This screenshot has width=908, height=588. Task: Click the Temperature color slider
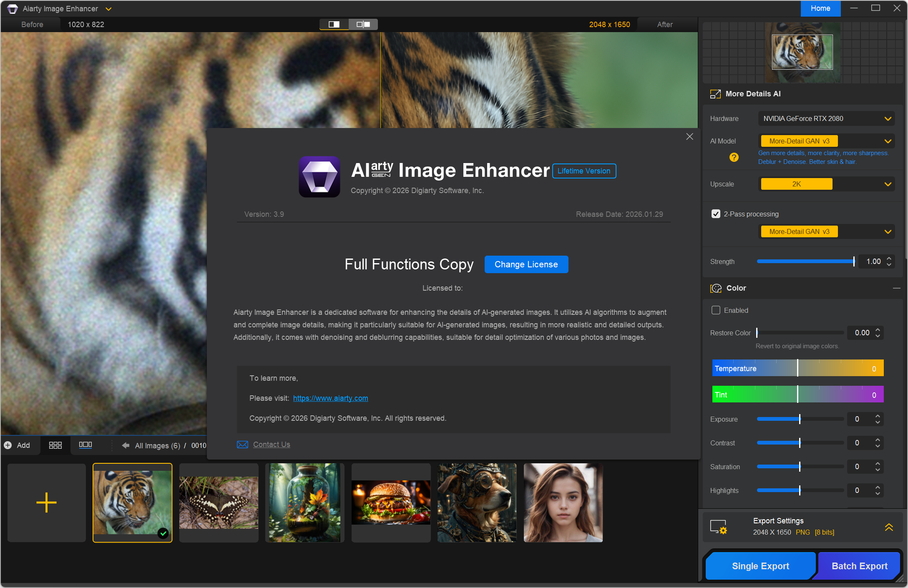point(797,368)
